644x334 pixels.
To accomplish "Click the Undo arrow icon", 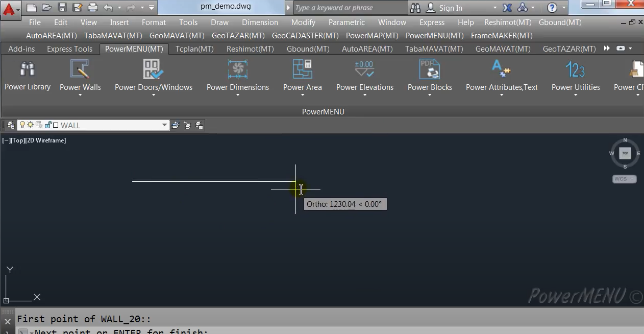I will [108, 8].
